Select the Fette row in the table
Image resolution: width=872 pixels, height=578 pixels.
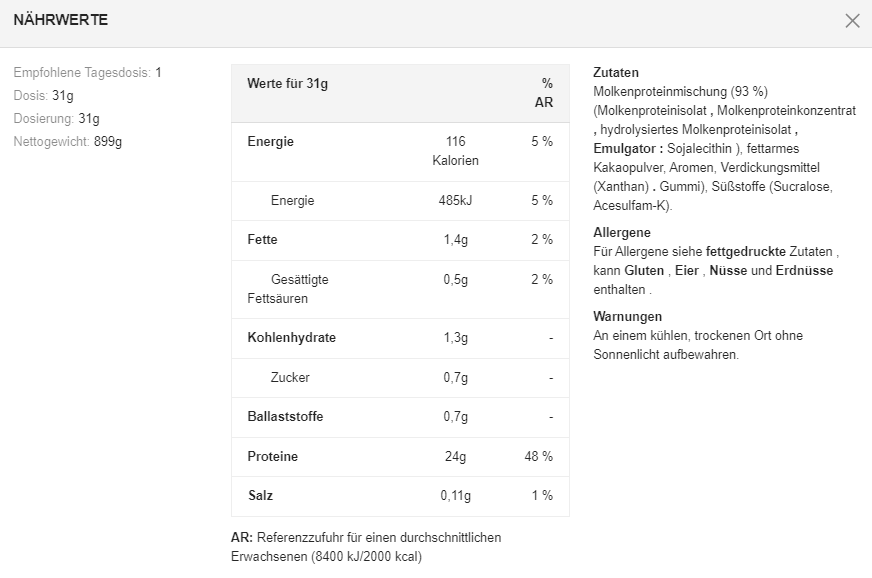pos(400,240)
